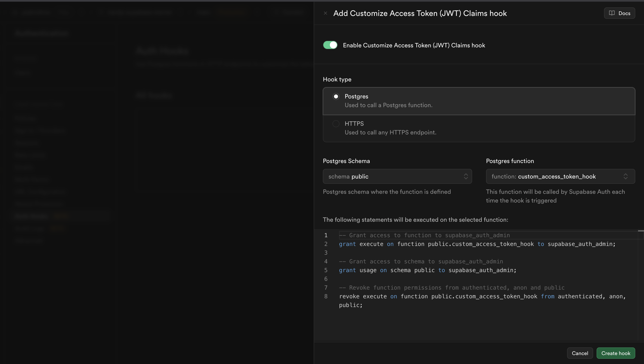Click the chevron icon on the function selector

pos(625,176)
